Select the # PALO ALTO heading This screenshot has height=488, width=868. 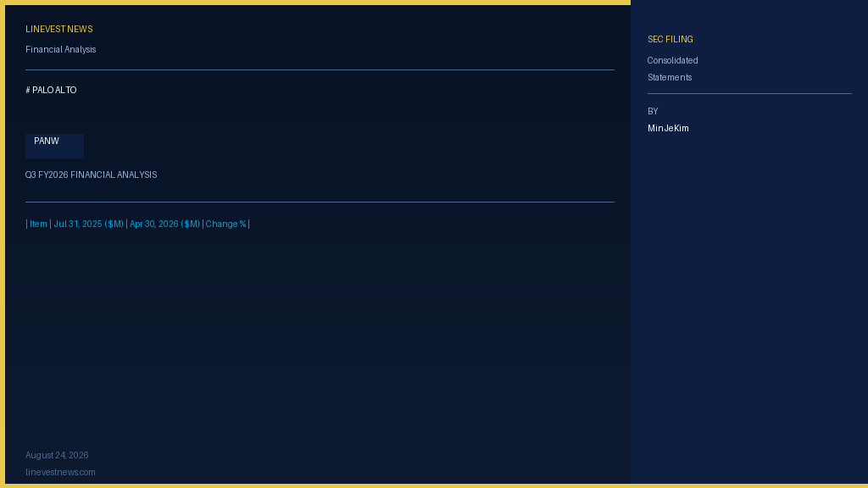(51, 90)
